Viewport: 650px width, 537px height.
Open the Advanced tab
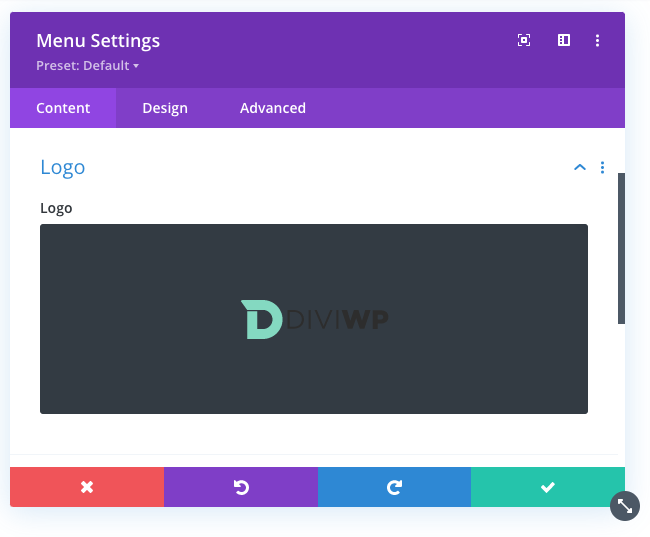[x=273, y=108]
